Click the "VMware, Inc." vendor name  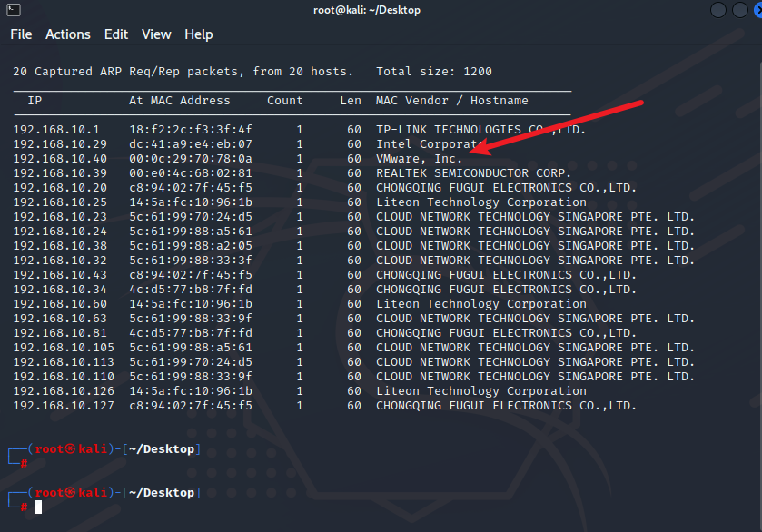click(x=419, y=159)
